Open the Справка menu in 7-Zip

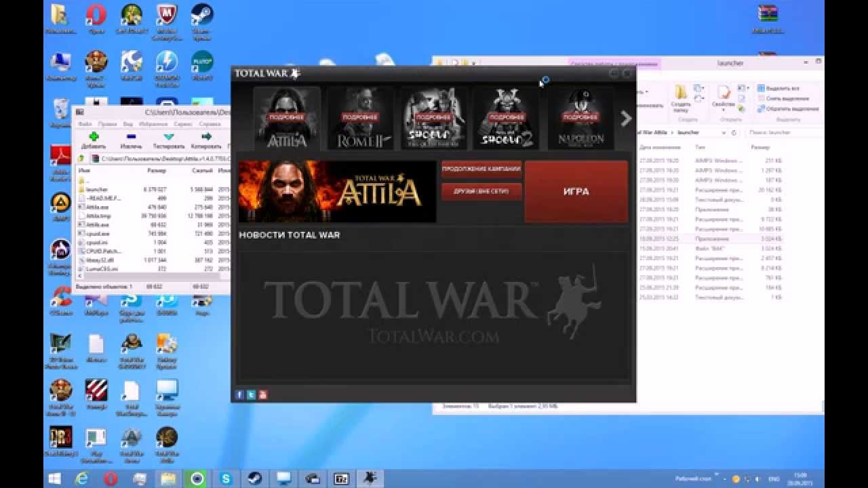210,125
